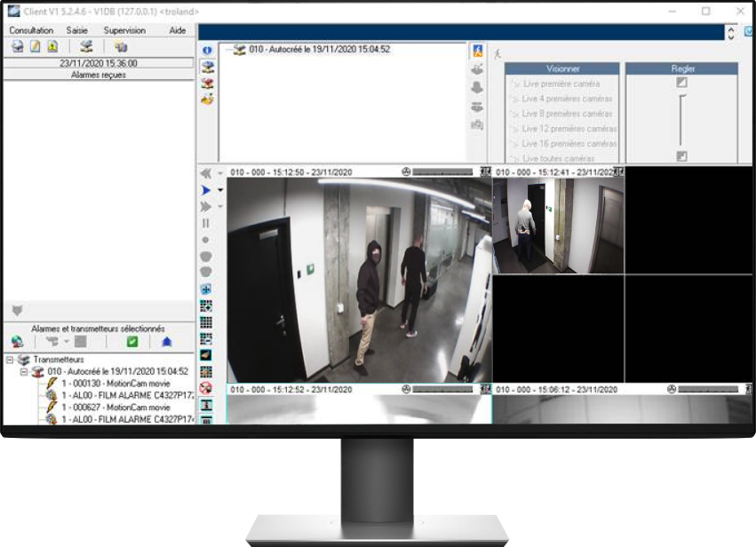This screenshot has width=756, height=547.
Task: Click the blue info icon in video panel
Action: pos(207,50)
